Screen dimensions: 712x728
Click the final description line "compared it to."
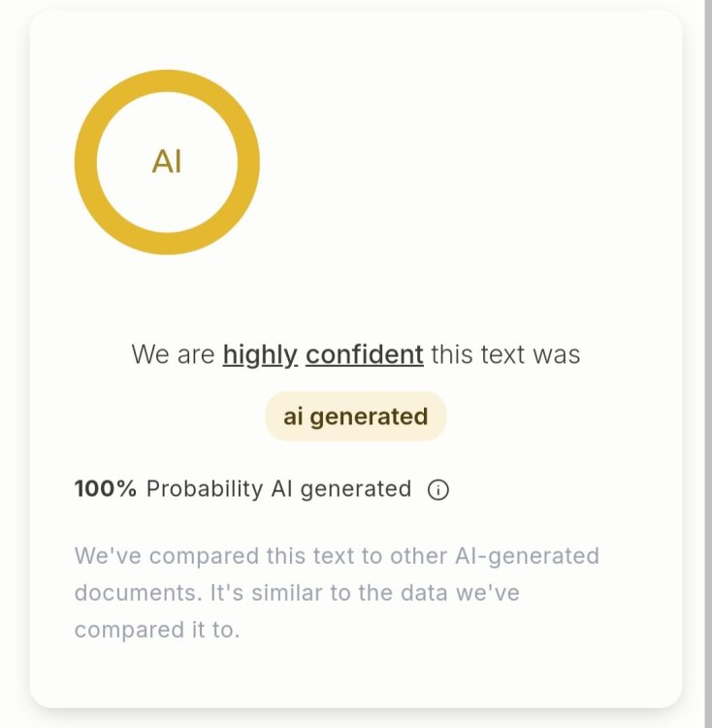[156, 629]
